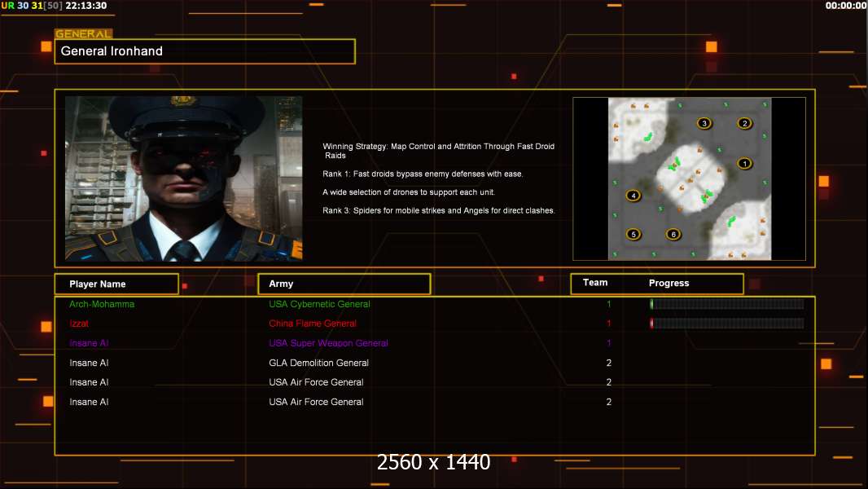Click start position 3 on the minimap

(x=704, y=123)
